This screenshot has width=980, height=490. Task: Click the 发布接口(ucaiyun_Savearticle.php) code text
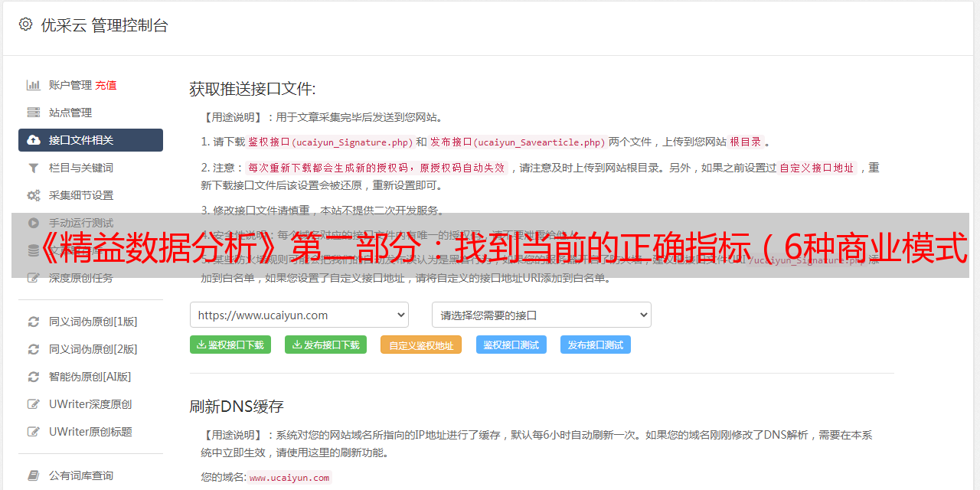click(x=518, y=142)
